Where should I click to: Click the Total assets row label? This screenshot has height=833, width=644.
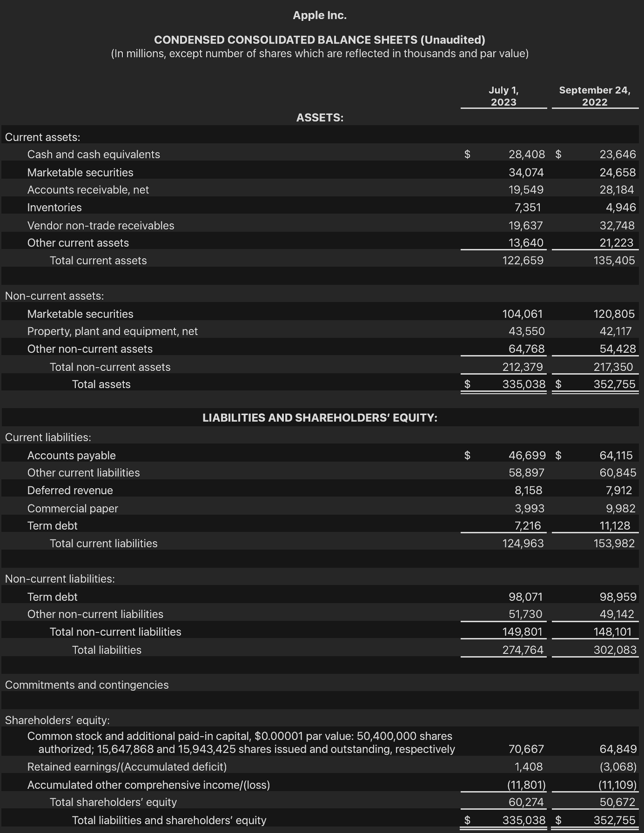101,384
